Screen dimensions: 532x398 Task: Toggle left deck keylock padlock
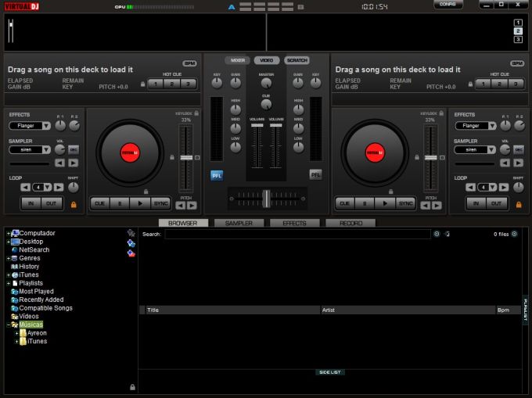tap(196, 113)
